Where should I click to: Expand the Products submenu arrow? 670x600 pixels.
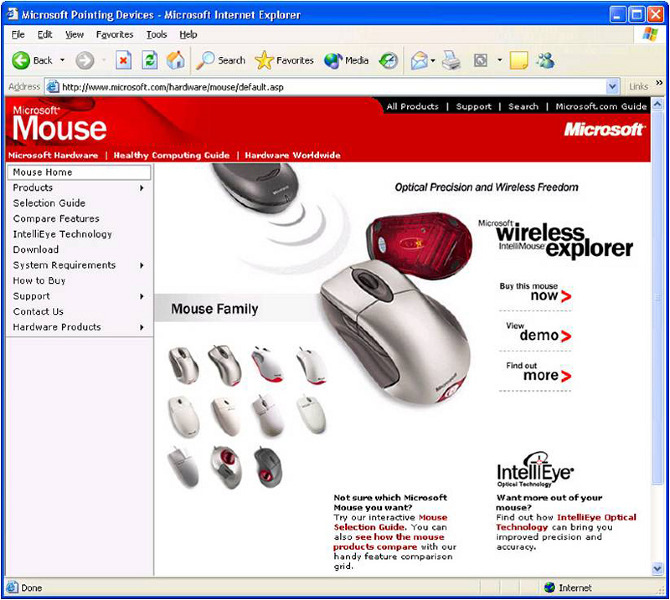coord(141,188)
